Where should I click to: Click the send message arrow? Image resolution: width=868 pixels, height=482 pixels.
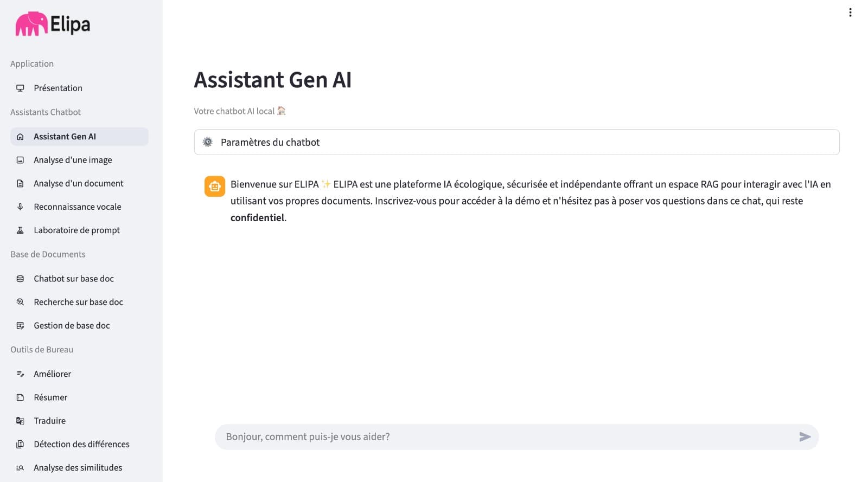[x=805, y=436]
